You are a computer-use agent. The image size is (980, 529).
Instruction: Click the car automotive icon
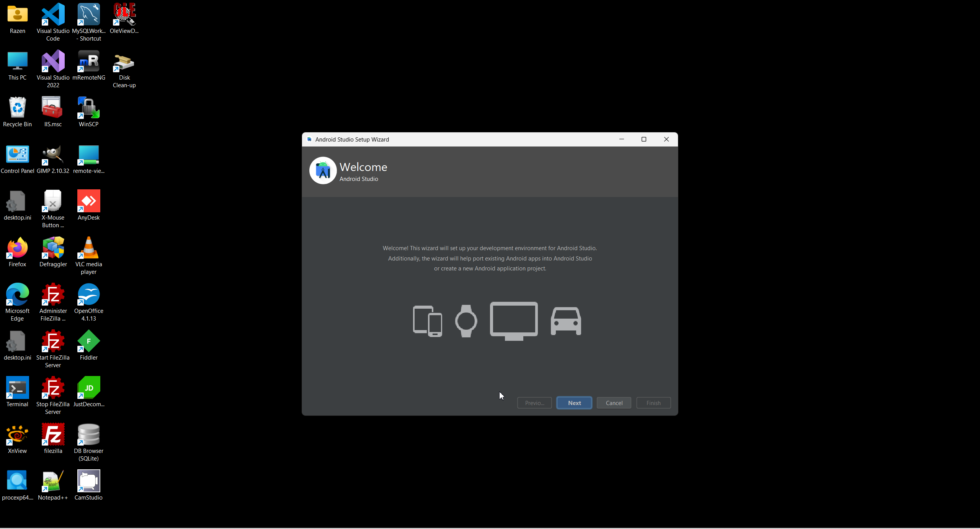(x=566, y=321)
